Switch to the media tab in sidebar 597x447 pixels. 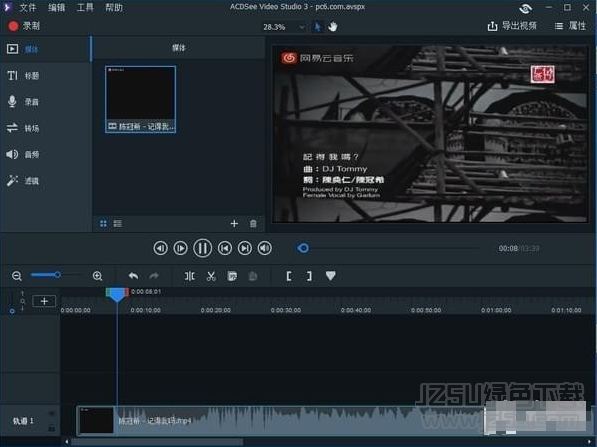click(x=46, y=49)
